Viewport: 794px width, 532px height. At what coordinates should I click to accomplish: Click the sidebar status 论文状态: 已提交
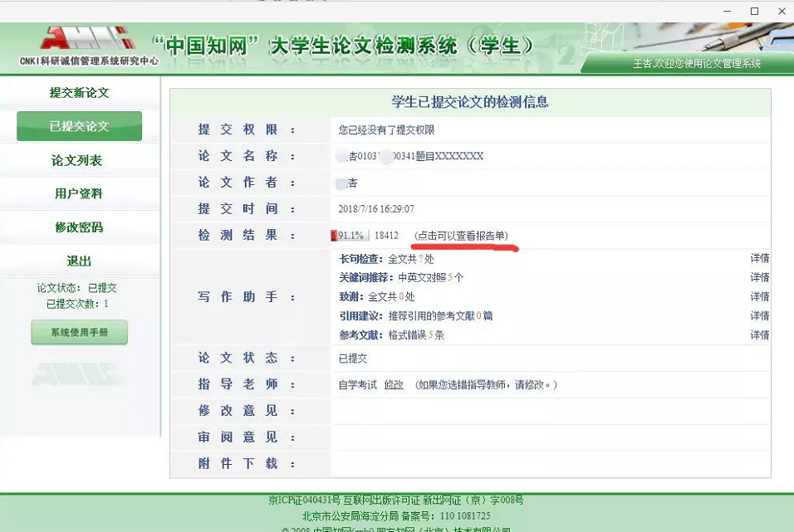pos(77,288)
